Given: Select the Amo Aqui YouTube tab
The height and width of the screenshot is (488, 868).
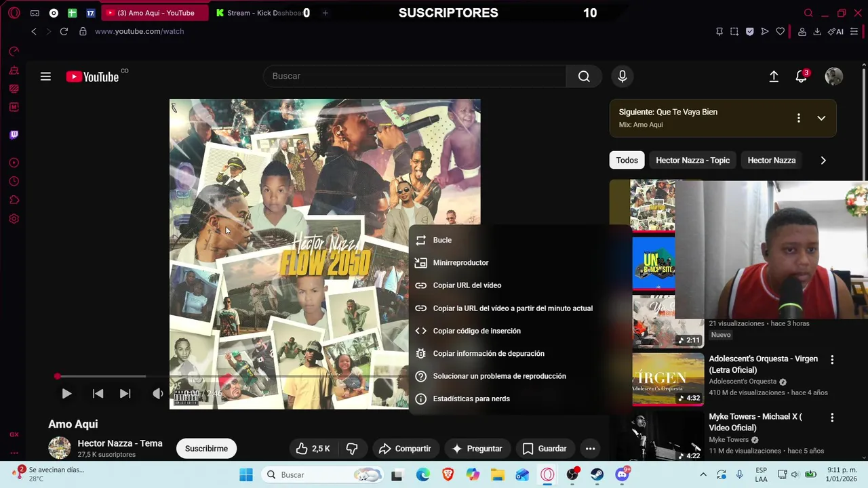Looking at the screenshot, I should coord(155,13).
